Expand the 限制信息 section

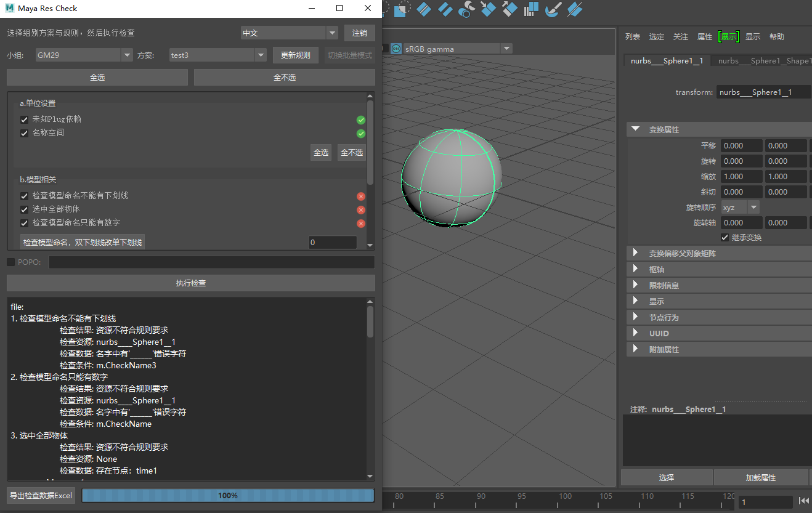pos(719,285)
